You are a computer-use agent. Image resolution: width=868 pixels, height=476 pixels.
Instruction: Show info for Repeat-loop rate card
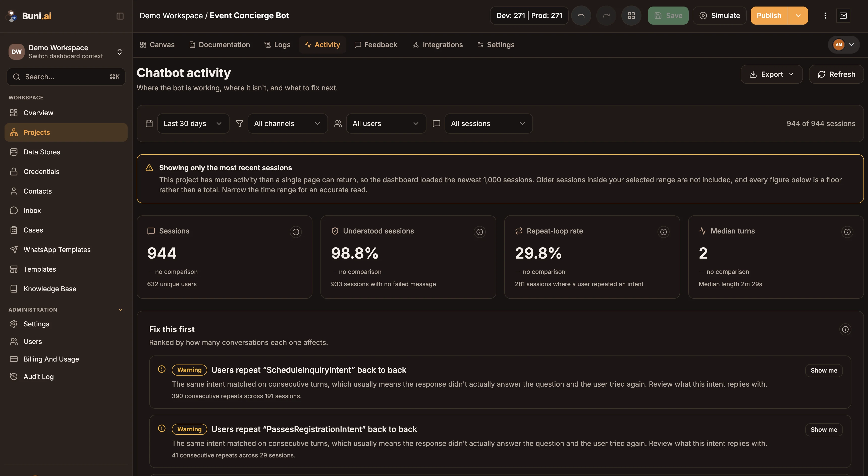[664, 232]
